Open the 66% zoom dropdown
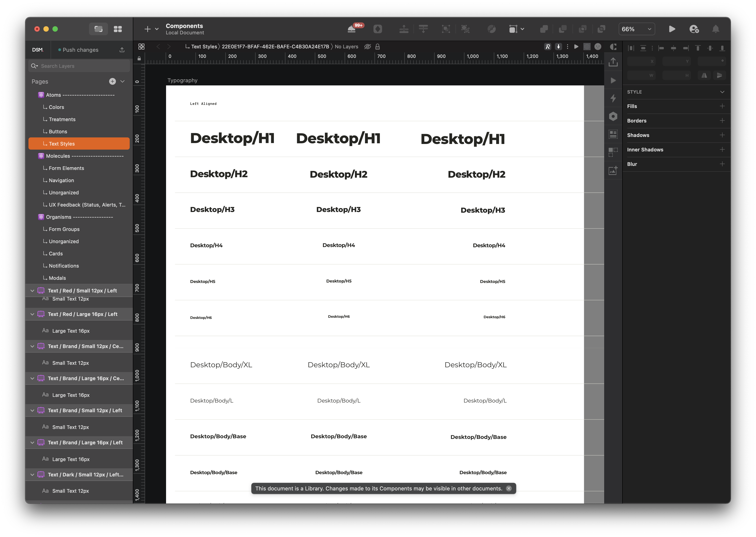The width and height of the screenshot is (756, 537). click(x=636, y=29)
